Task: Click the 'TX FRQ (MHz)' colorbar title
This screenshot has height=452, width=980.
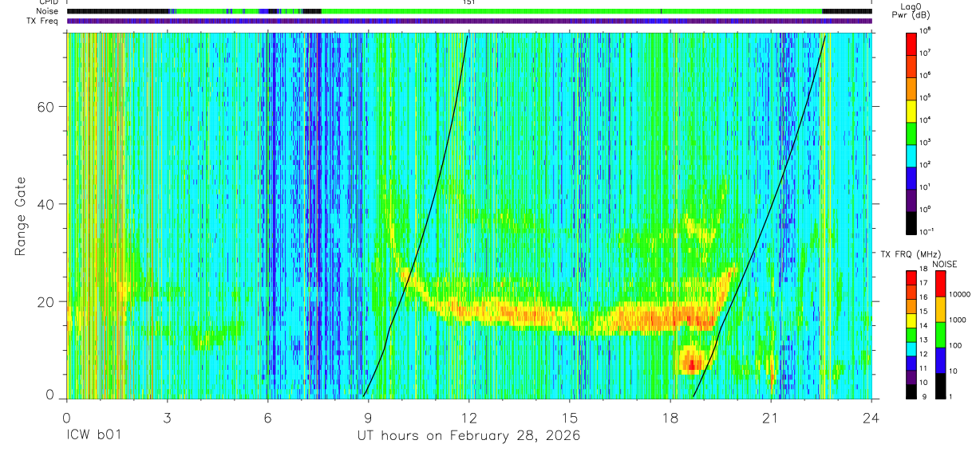Action: click(x=910, y=254)
